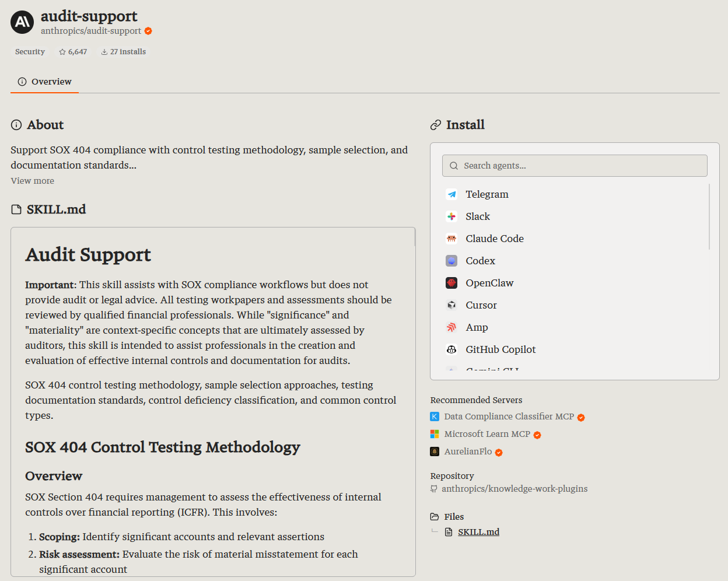Select the Amp icon in the agent list
728x581 pixels.
pos(452,327)
